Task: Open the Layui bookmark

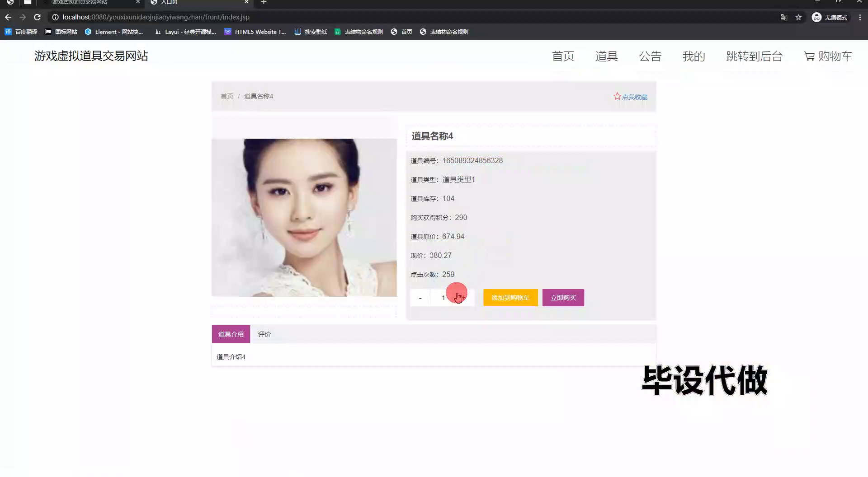Action: click(x=185, y=32)
